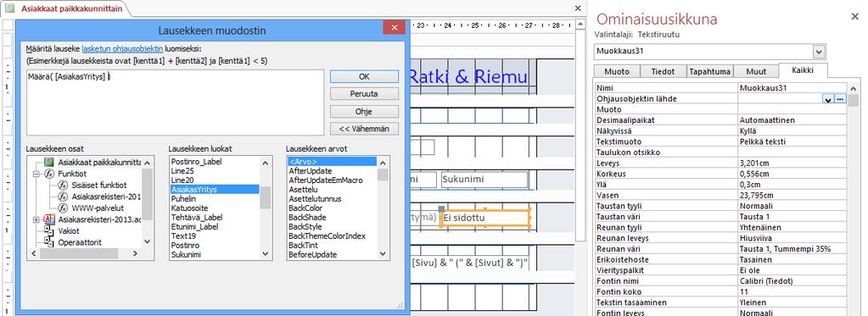
Task: Click the Fontin koko value 11
Action: [x=792, y=291]
